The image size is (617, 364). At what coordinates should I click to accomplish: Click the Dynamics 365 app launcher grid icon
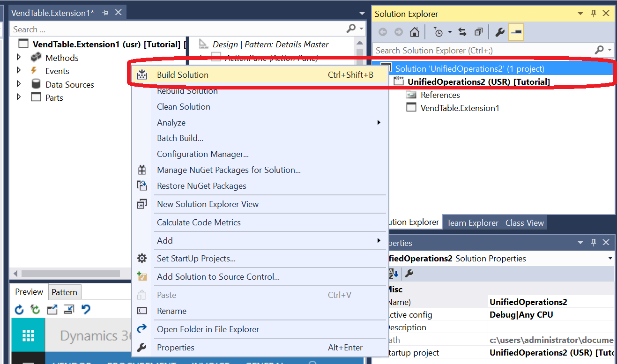point(27,335)
